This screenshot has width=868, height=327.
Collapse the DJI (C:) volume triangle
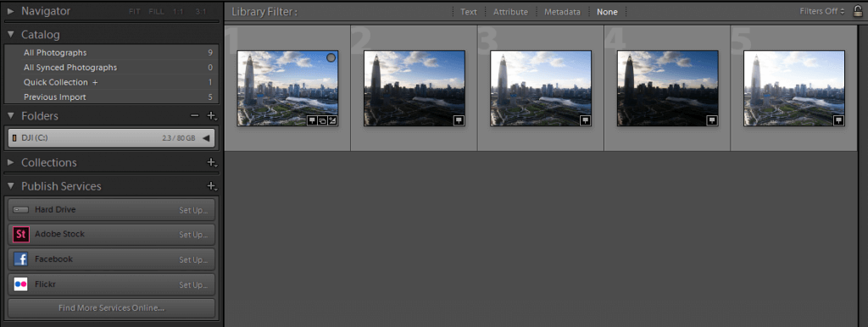pos(206,138)
